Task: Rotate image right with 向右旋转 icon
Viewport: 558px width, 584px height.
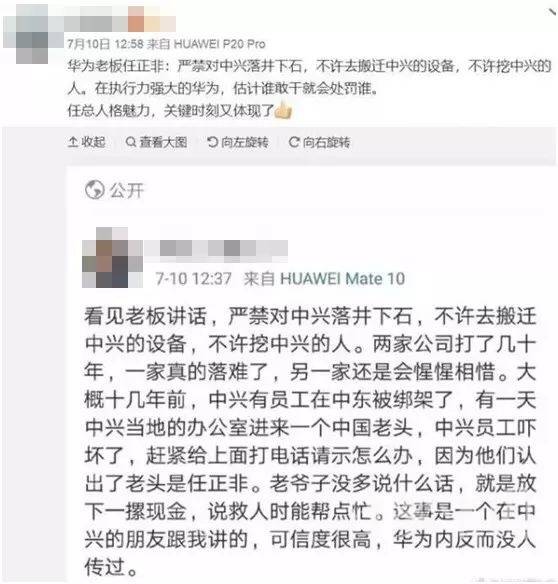Action: point(294,142)
